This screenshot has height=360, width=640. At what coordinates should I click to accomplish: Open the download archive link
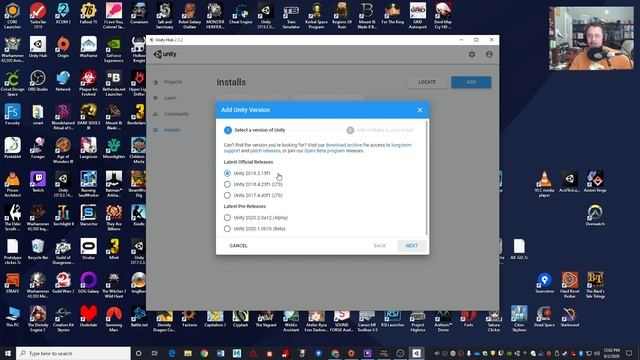click(344, 145)
